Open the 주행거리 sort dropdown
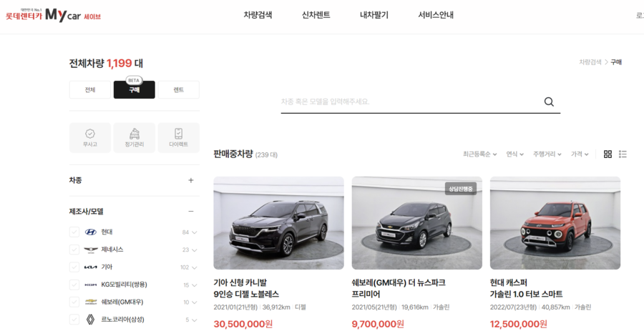 [x=547, y=154]
